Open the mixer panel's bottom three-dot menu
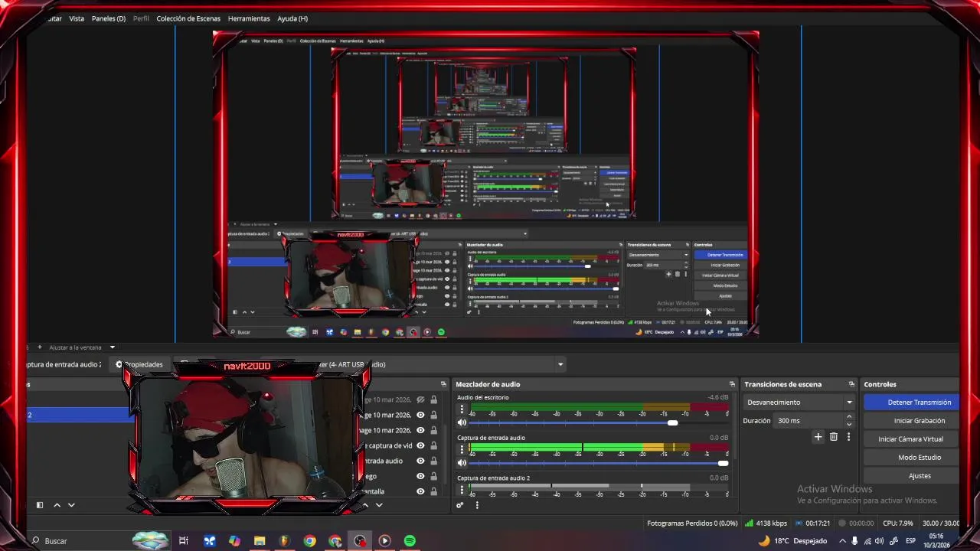This screenshot has height=551, width=980. pos(477,505)
